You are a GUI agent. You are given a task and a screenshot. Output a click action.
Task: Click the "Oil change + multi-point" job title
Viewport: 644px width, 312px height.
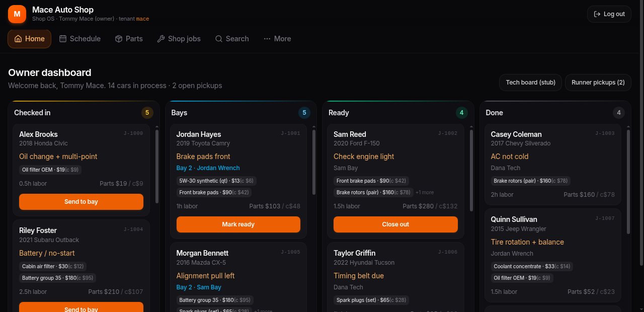tap(58, 157)
